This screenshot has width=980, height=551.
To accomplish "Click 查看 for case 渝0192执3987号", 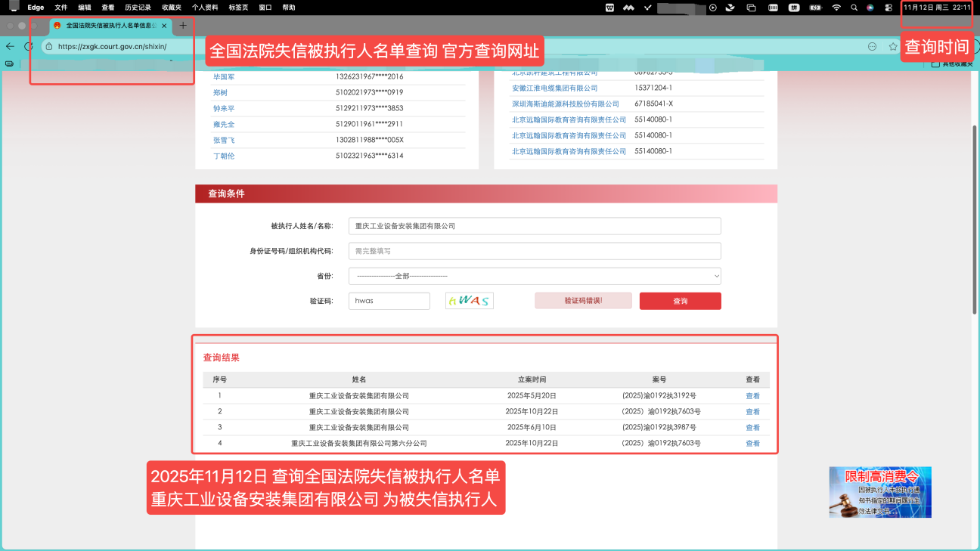I will coord(752,428).
